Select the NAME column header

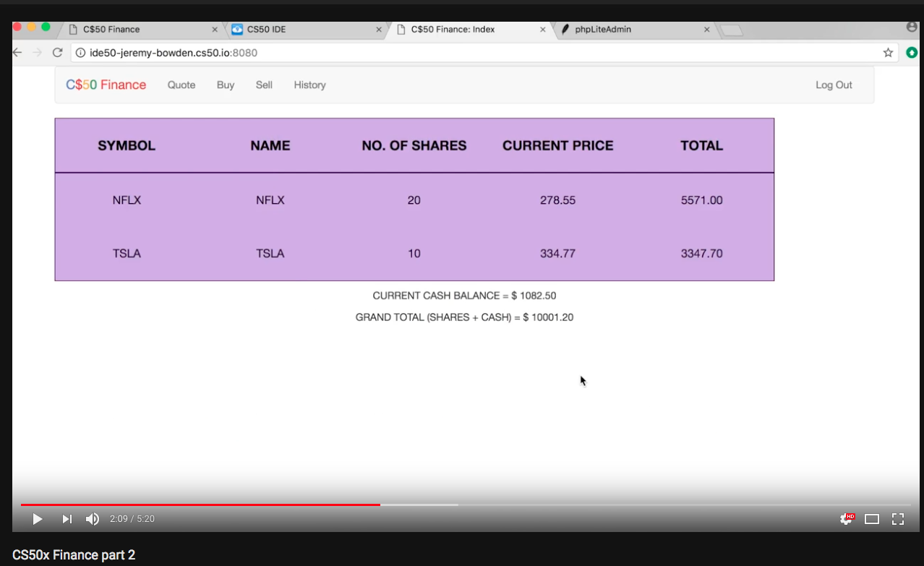[x=270, y=145]
